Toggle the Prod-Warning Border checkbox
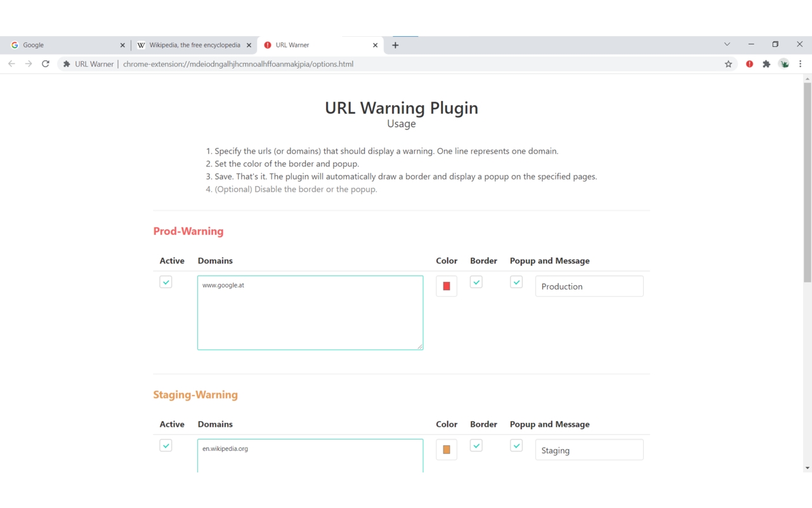Screen dimensions: 812x508 pos(476,282)
